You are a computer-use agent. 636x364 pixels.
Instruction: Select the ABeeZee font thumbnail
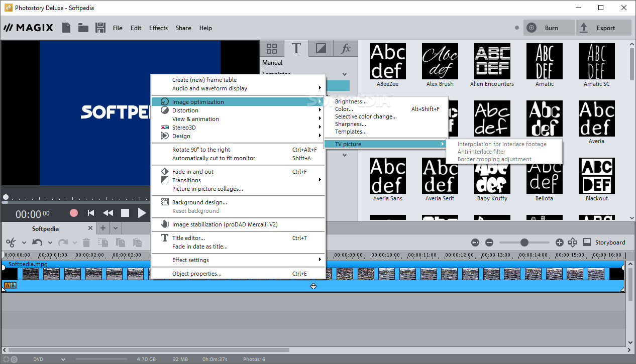coord(387,61)
